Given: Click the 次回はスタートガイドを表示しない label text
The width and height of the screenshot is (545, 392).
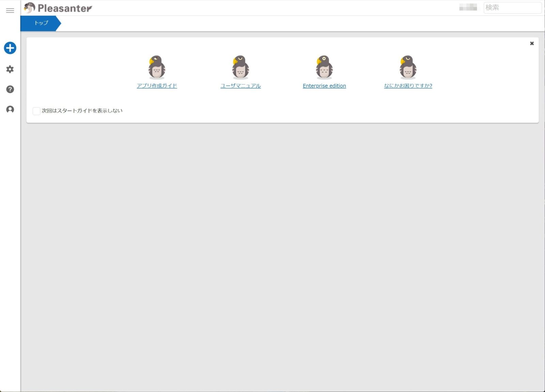Looking at the screenshot, I should [82, 111].
